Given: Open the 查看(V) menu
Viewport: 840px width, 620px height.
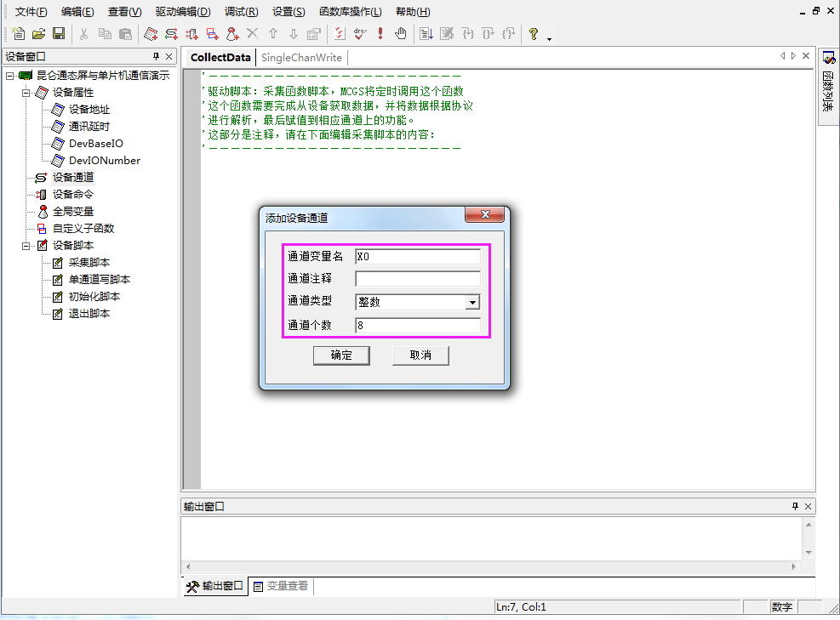Looking at the screenshot, I should (x=124, y=12).
